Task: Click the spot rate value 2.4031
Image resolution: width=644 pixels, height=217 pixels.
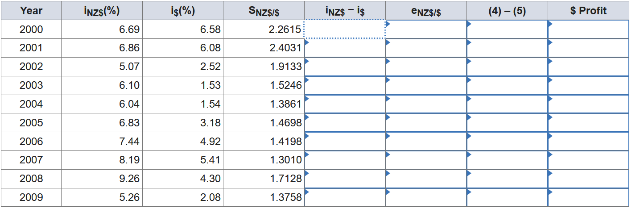Action: click(285, 48)
